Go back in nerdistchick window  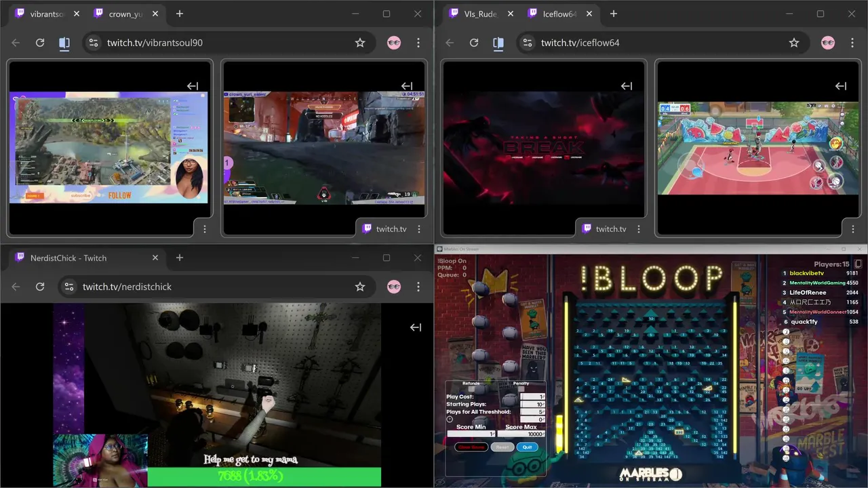click(x=16, y=287)
